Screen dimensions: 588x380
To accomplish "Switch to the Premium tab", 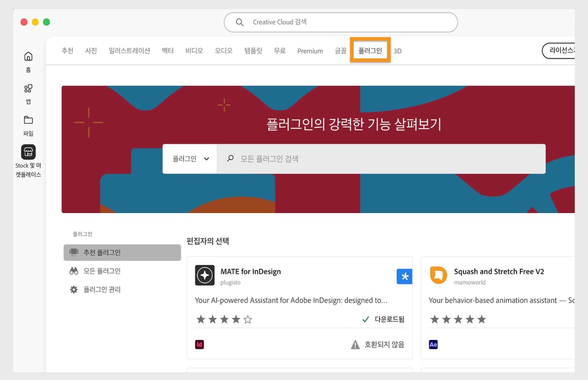I will click(310, 51).
